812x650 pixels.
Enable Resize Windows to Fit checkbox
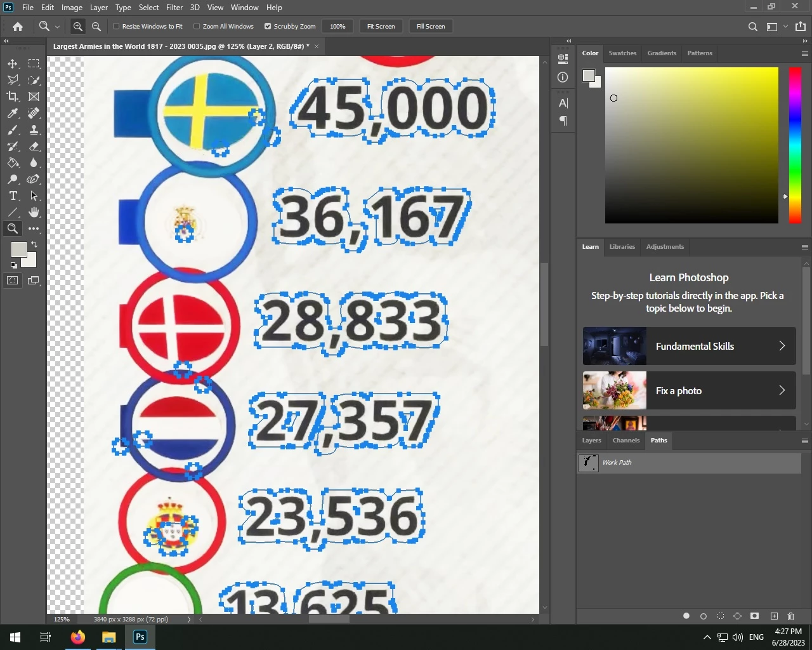pyautogui.click(x=116, y=27)
